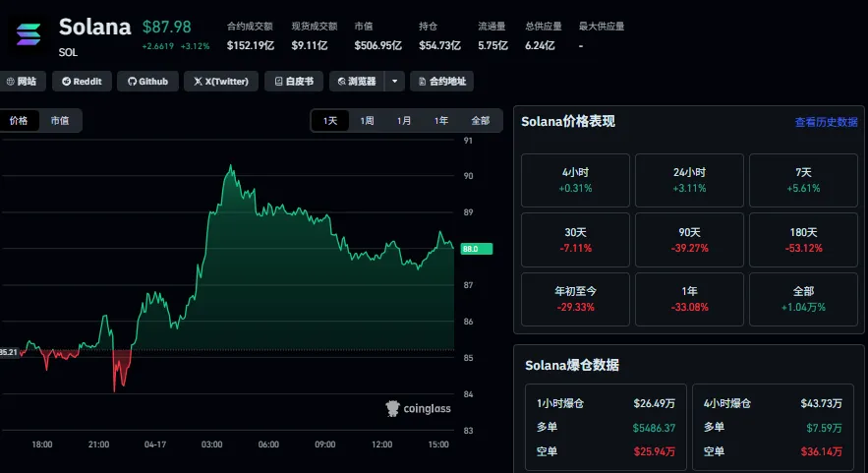Viewport: 868px width, 473px height.
Task: Click the $87.98 price value
Action: (167, 27)
